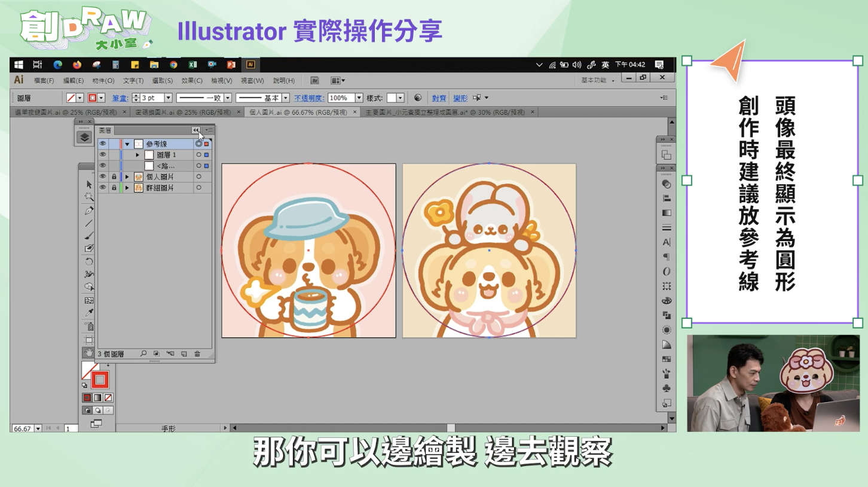Image resolution: width=868 pixels, height=487 pixels.
Task: Click the Make Clipping Mask icon
Action: [x=157, y=354]
